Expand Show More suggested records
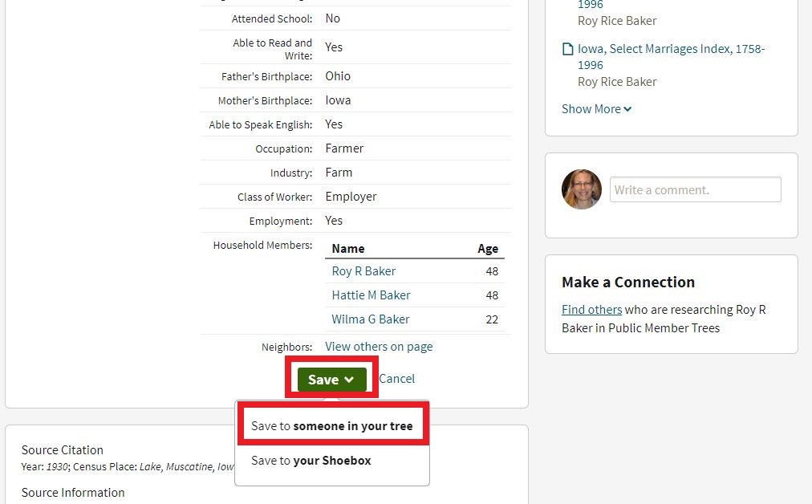812x504 pixels. pyautogui.click(x=596, y=109)
